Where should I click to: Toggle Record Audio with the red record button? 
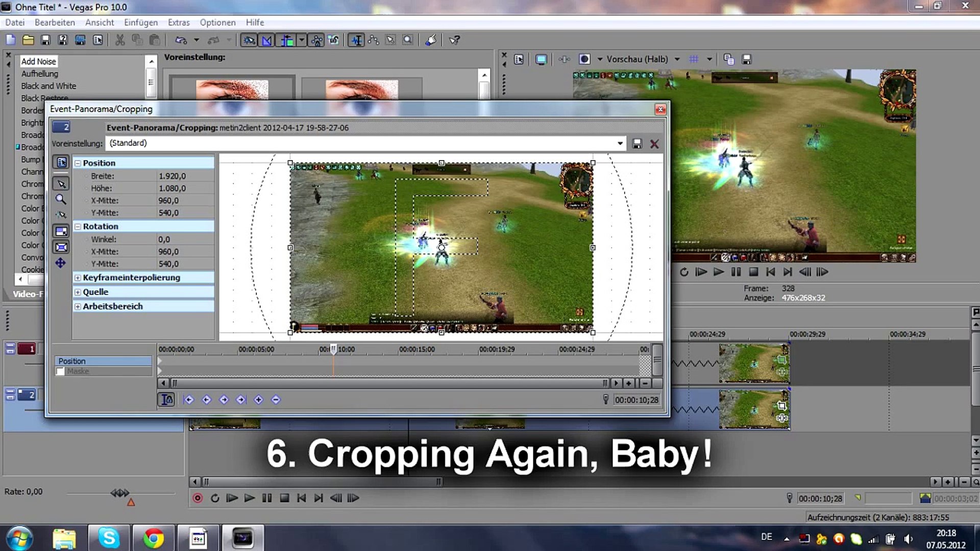tap(197, 498)
